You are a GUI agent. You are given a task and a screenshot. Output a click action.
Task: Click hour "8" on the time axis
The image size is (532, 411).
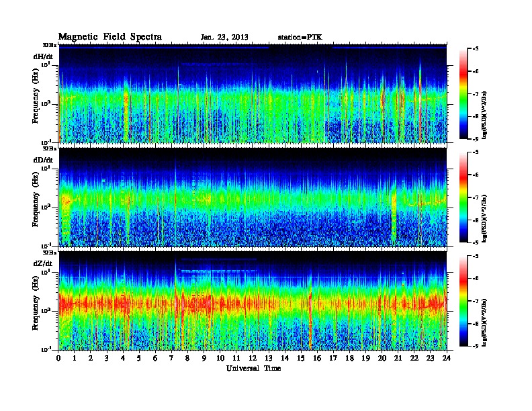pyautogui.click(x=187, y=358)
